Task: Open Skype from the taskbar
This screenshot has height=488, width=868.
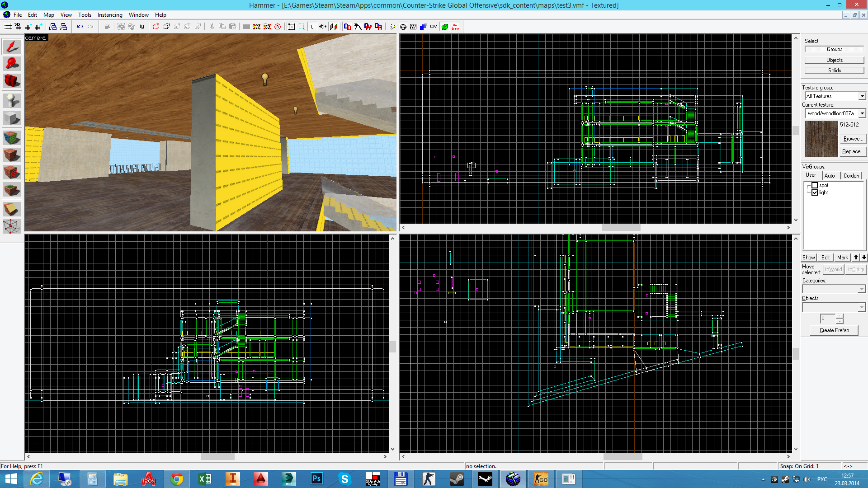Action: (344, 479)
